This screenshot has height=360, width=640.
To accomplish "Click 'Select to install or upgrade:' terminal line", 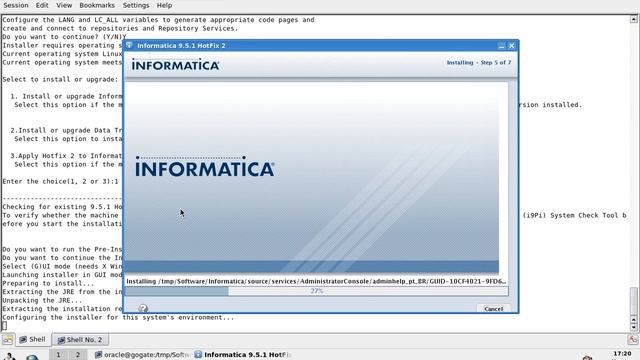I will (x=60, y=79).
